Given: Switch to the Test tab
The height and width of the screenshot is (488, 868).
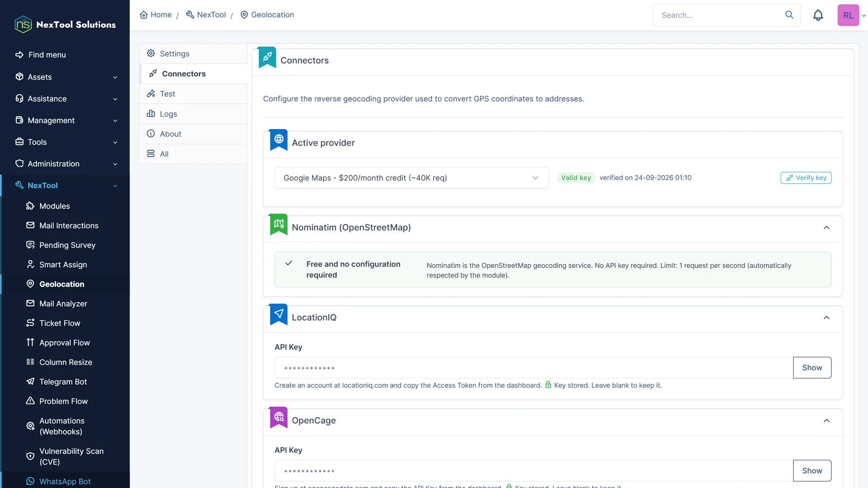Looking at the screenshot, I should (193, 94).
